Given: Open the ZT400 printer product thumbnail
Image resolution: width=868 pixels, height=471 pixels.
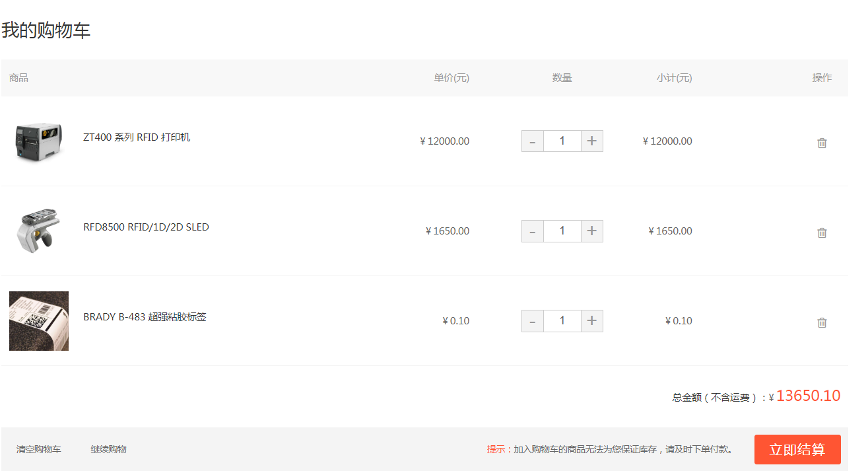Looking at the screenshot, I should [x=39, y=141].
